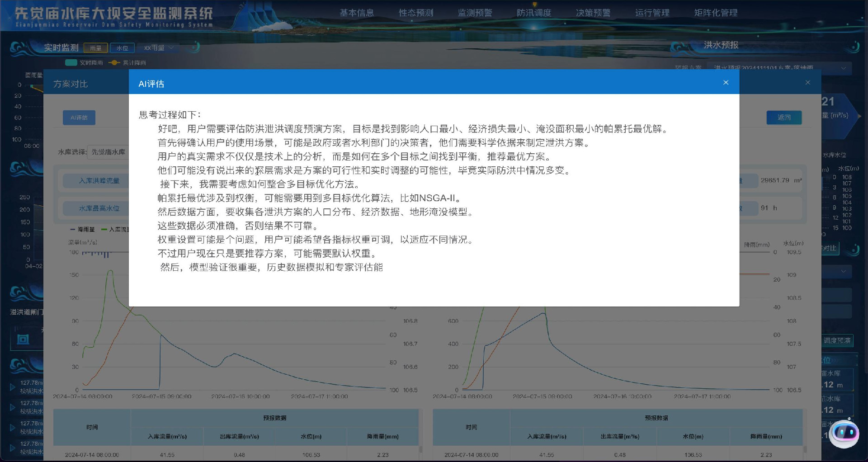Select the 雨量 tab
Viewport: 868px width, 462px height.
coord(95,48)
